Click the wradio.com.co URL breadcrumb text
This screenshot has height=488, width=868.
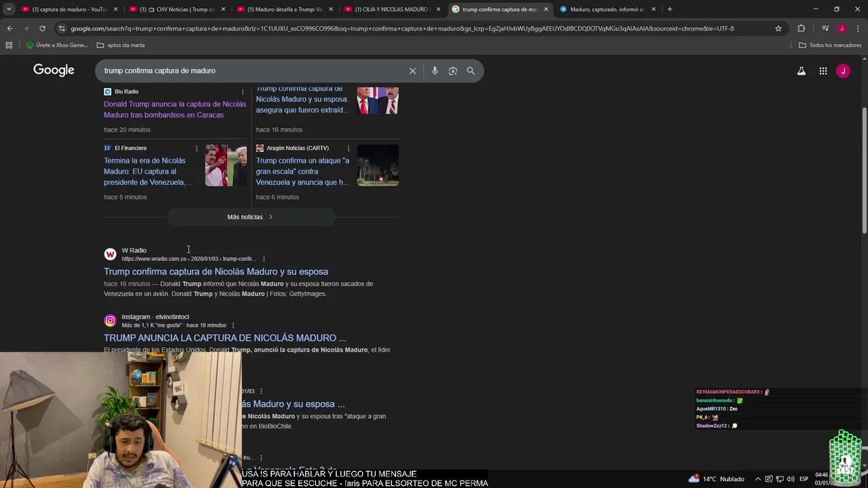coord(189,259)
